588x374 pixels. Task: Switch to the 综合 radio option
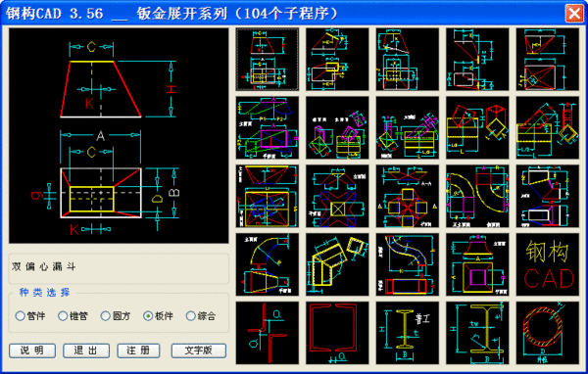201,316
